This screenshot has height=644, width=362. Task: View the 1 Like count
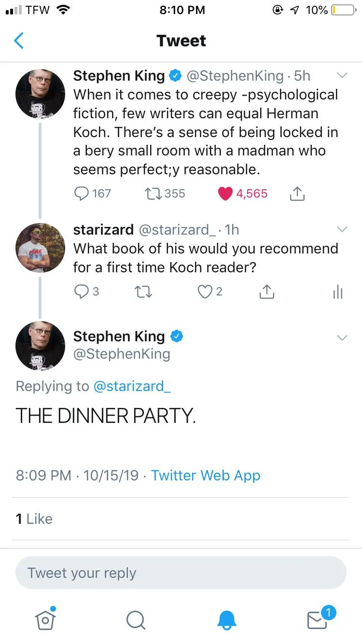34,519
